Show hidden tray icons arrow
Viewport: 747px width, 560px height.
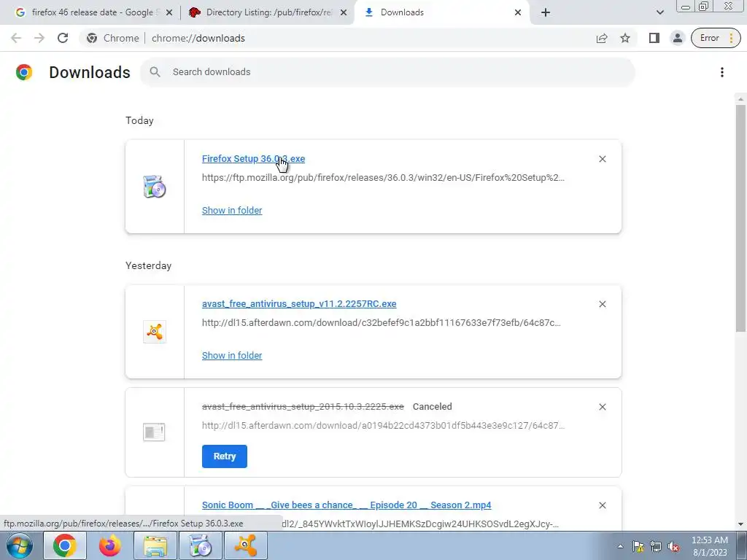tap(620, 547)
